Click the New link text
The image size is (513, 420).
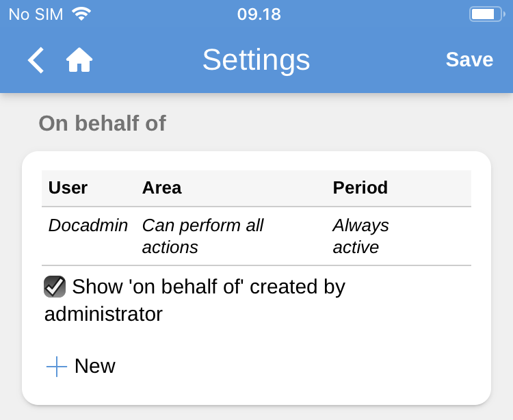(x=94, y=366)
